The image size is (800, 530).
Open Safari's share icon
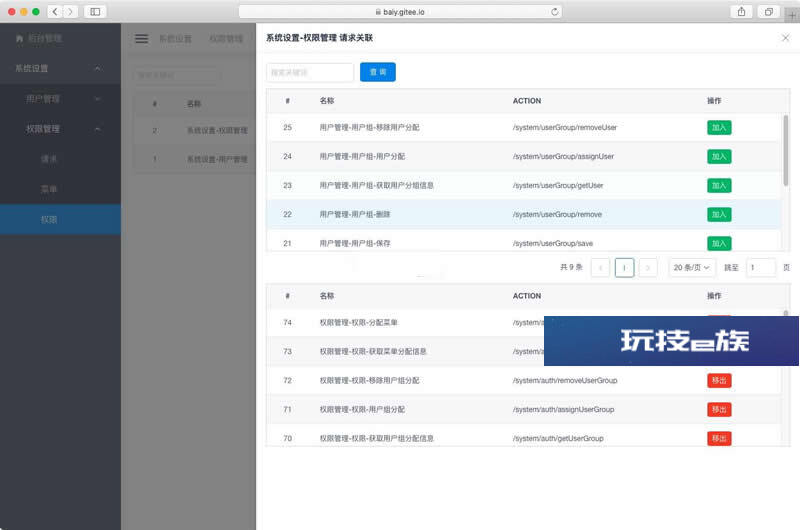pos(741,11)
